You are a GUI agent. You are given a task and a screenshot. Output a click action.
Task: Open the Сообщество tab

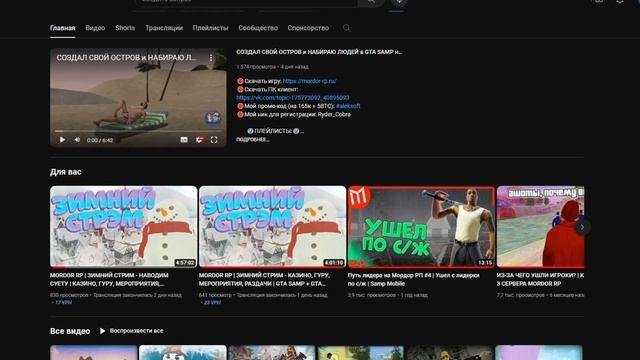click(x=258, y=28)
